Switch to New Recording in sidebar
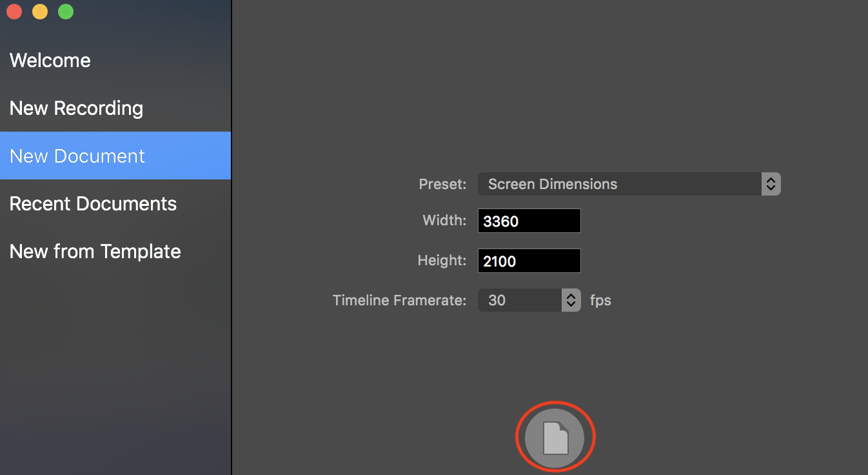868x475 pixels. point(76,108)
